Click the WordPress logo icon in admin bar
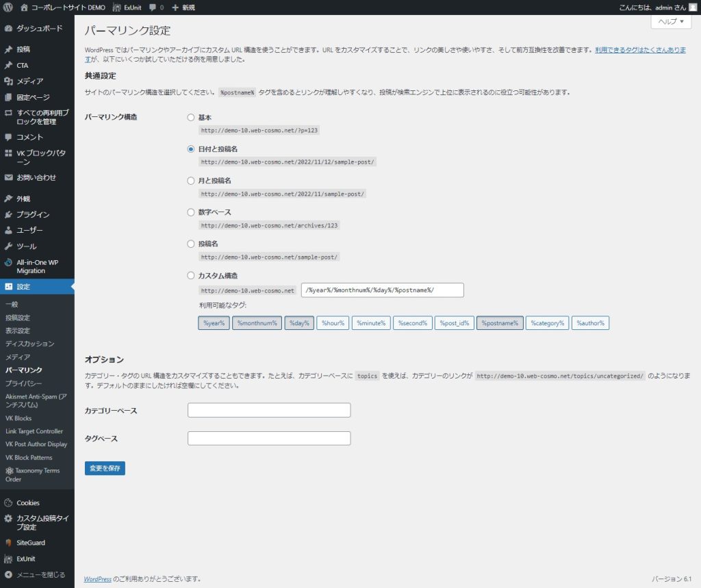The width and height of the screenshot is (701, 588). (8, 8)
